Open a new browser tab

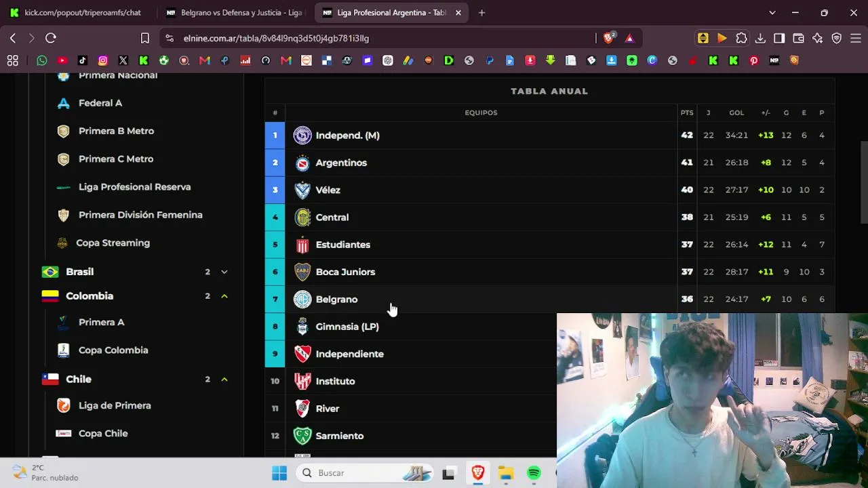coord(481,12)
